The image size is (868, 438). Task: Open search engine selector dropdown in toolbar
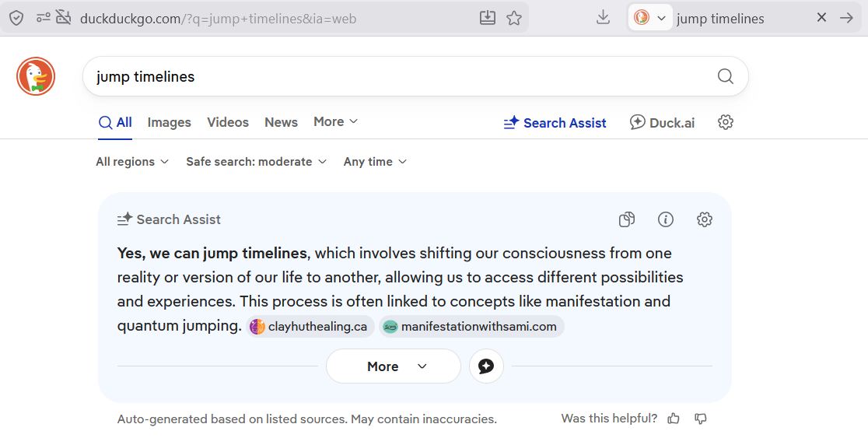(650, 18)
